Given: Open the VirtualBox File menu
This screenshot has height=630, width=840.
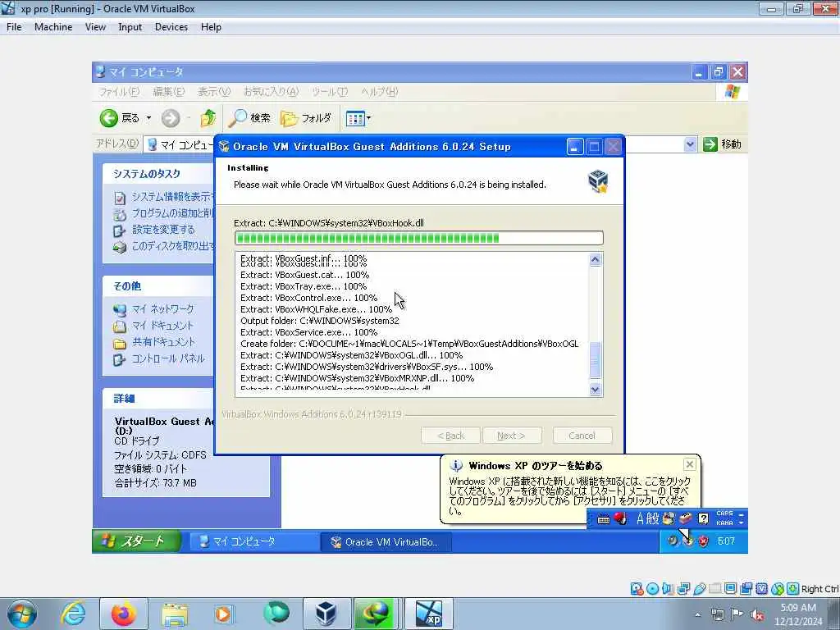Looking at the screenshot, I should pos(14,27).
